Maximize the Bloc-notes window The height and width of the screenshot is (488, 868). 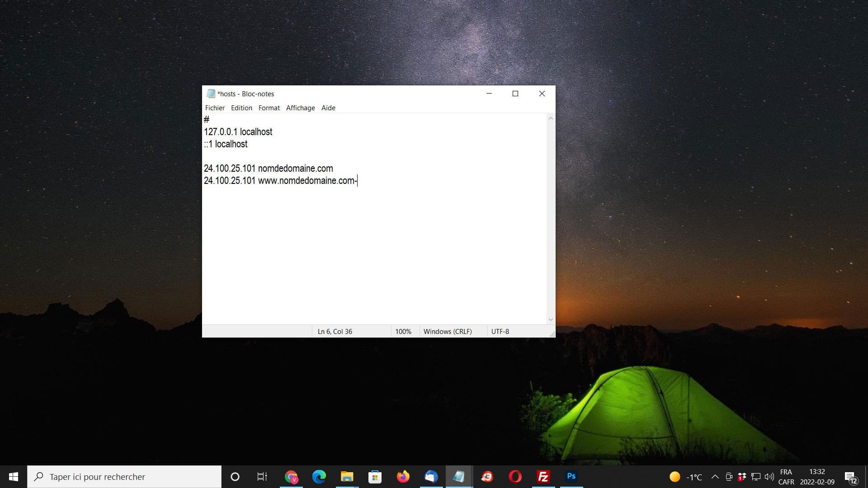pos(515,94)
